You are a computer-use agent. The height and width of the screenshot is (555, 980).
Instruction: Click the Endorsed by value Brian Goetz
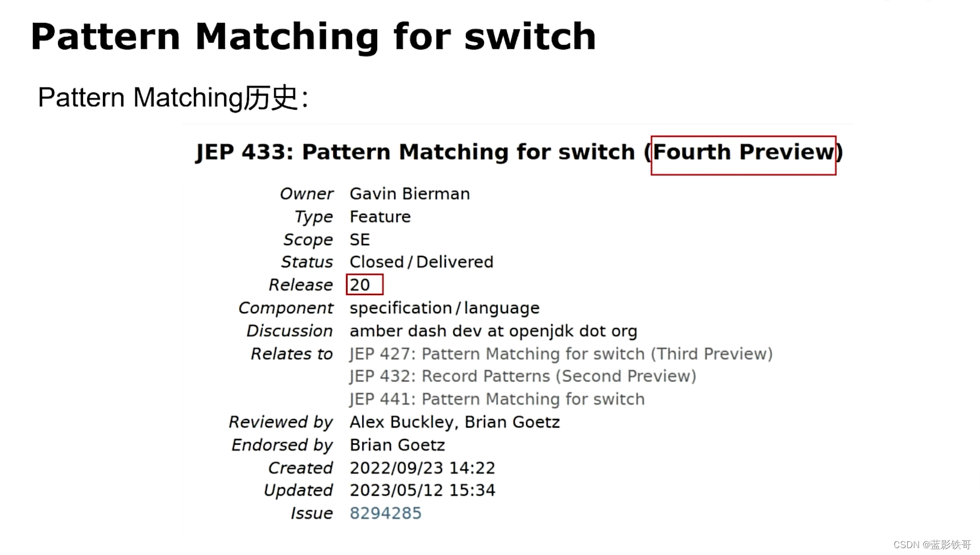[x=397, y=445]
